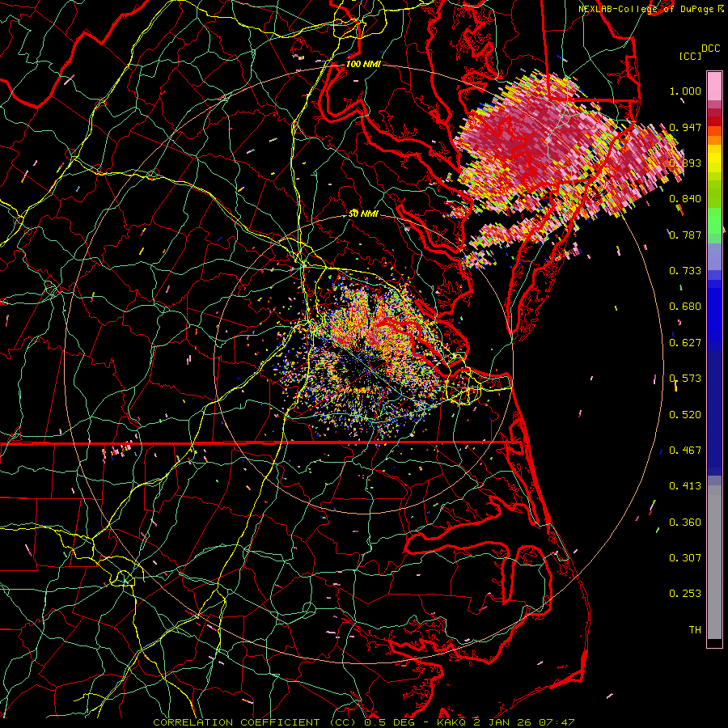
Task: Select the 0.307 scale value
Action: pos(685,558)
